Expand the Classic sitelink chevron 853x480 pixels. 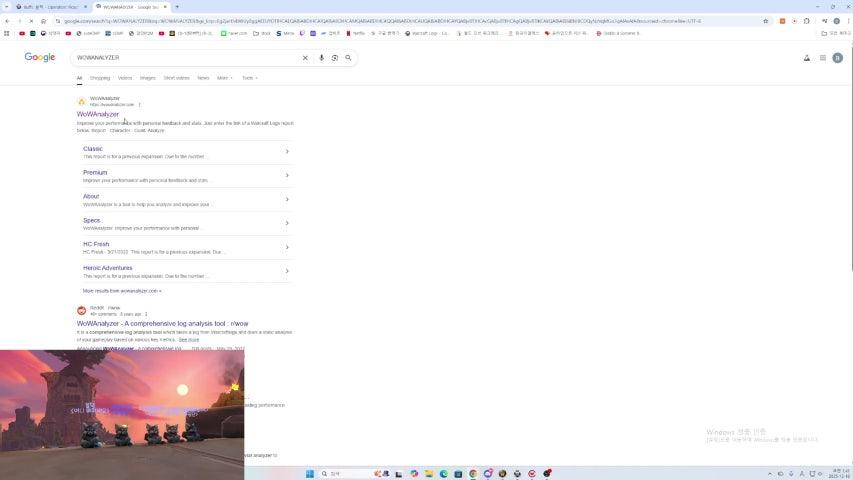[x=287, y=151]
